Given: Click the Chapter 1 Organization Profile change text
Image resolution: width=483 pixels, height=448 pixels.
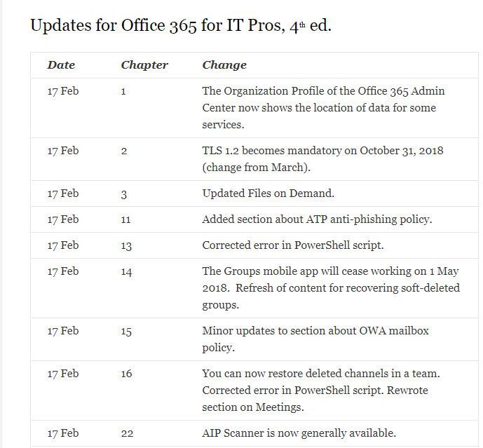Looking at the screenshot, I should click(x=323, y=108).
